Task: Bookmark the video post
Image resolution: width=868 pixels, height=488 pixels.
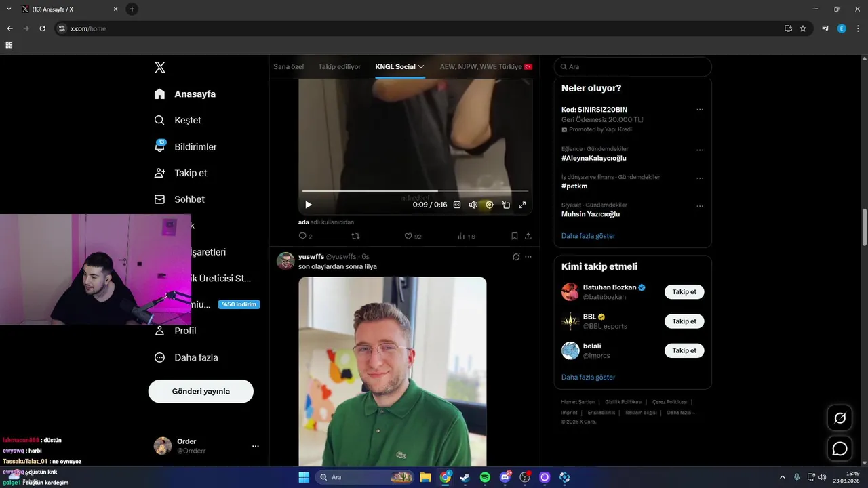Action: pos(515,236)
